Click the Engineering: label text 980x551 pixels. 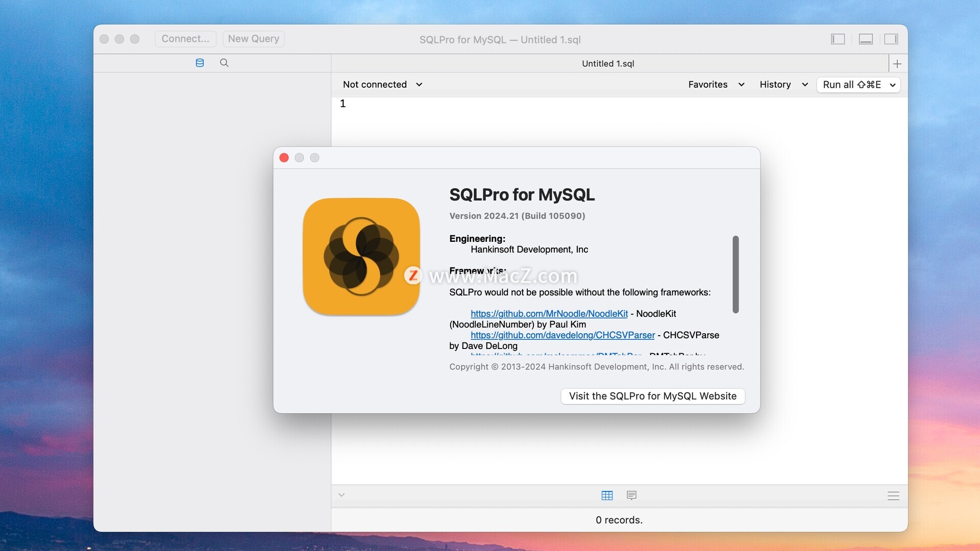tap(477, 239)
